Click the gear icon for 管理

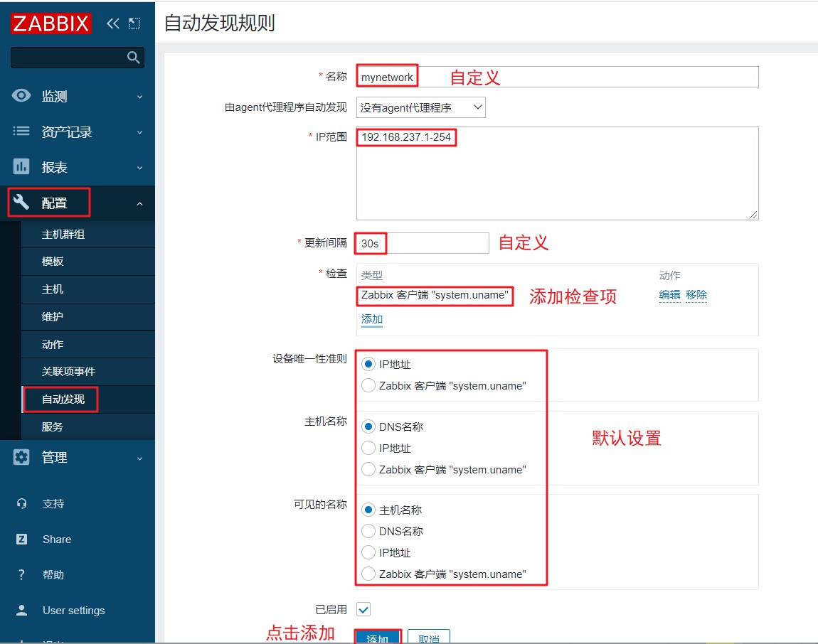click(x=21, y=457)
